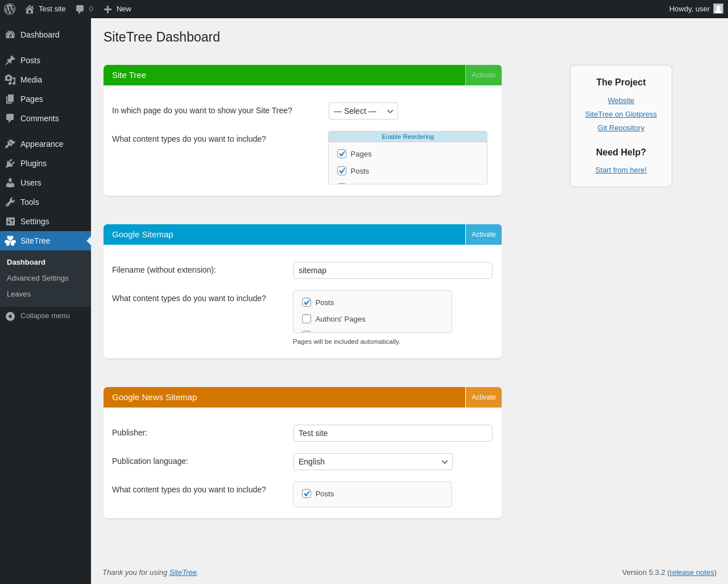Click Enable Reordering bar

[408, 137]
